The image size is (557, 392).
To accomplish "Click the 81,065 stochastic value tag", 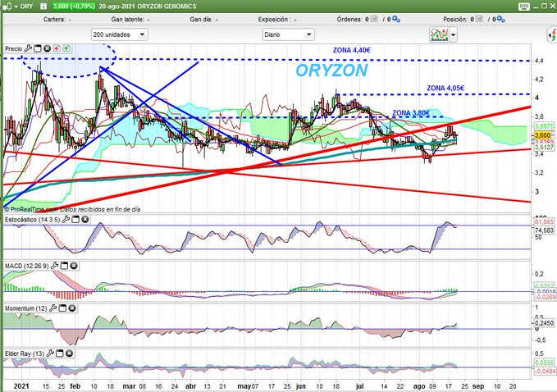I will (544, 222).
